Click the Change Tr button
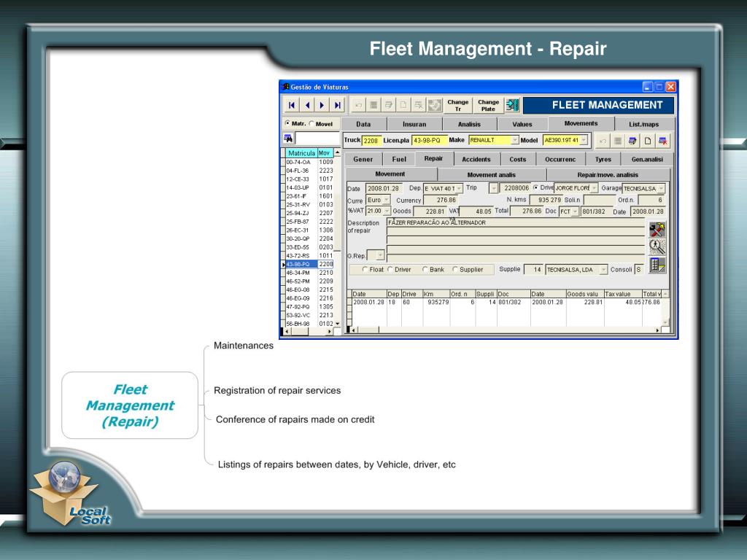747x560 pixels. [458, 105]
